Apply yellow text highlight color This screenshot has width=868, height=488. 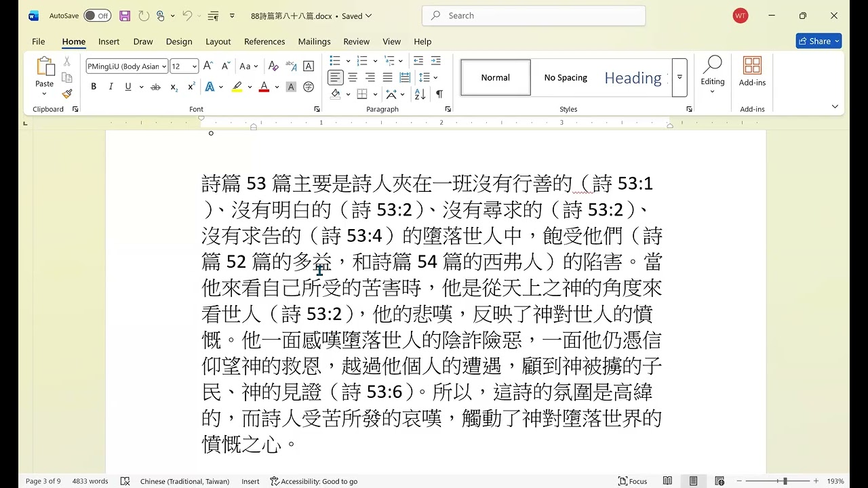click(237, 87)
